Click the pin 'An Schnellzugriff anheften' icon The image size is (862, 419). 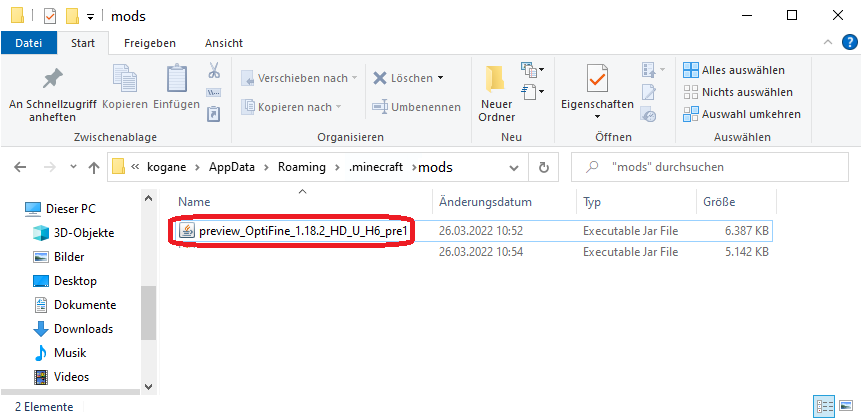(x=51, y=79)
